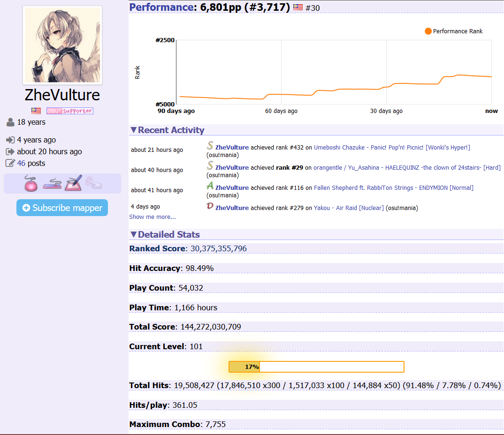Click the mouse playstyle icon
The width and height of the screenshot is (504, 435).
pyautogui.click(x=31, y=184)
